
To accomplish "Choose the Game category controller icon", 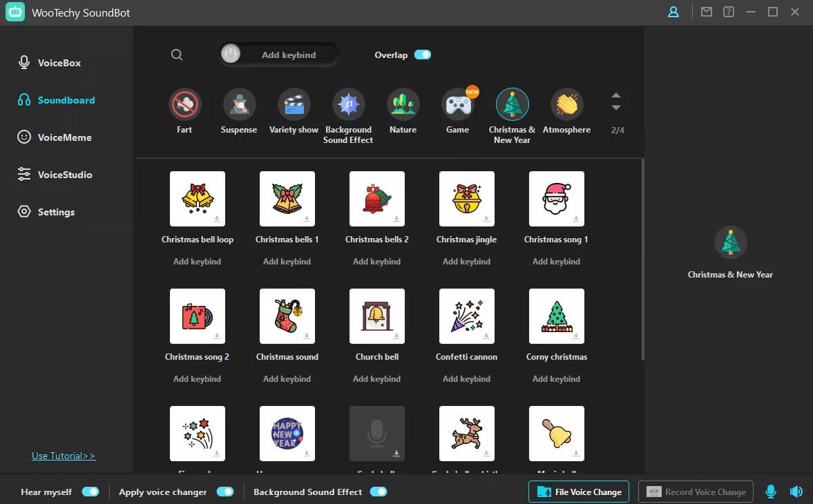I will tap(457, 105).
